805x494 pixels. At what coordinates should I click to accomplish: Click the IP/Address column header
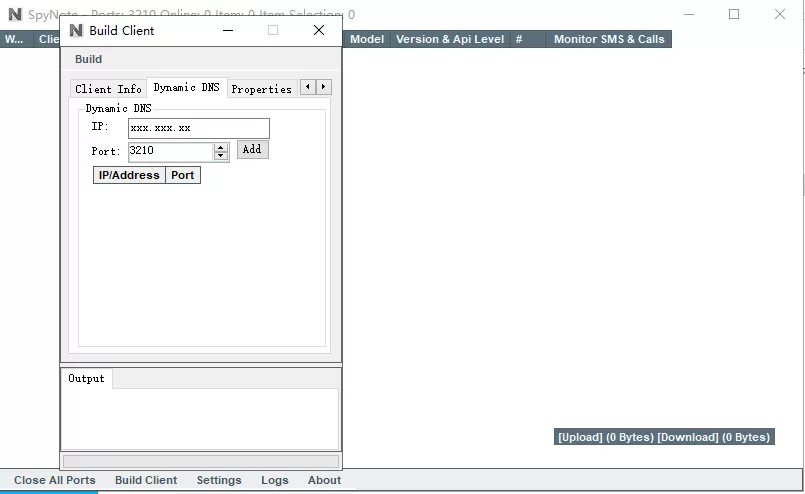tap(129, 175)
